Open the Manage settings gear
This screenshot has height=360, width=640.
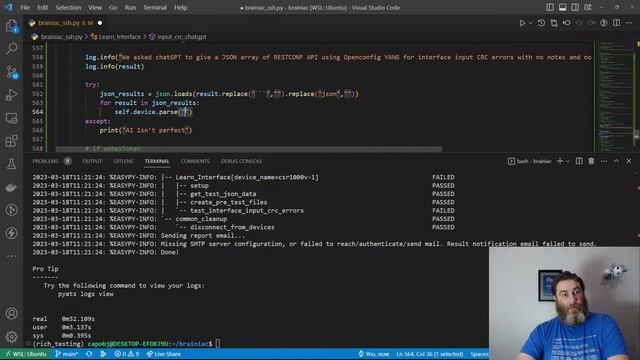tap(11, 337)
